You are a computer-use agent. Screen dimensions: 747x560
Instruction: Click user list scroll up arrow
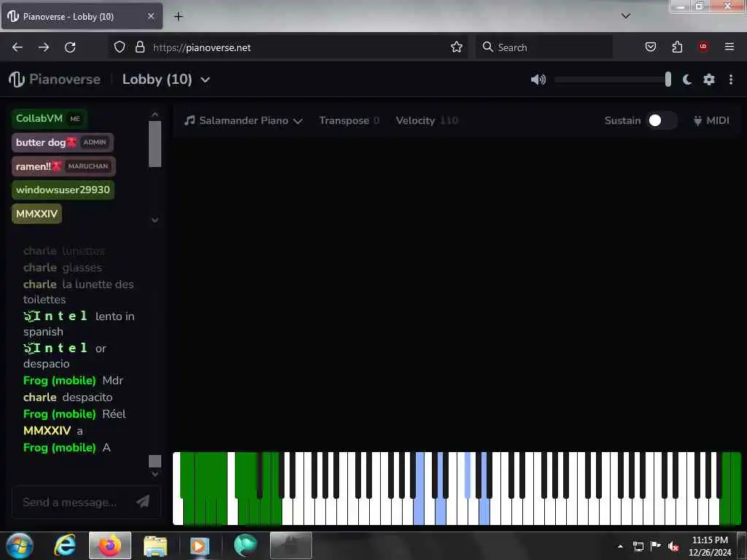(155, 114)
